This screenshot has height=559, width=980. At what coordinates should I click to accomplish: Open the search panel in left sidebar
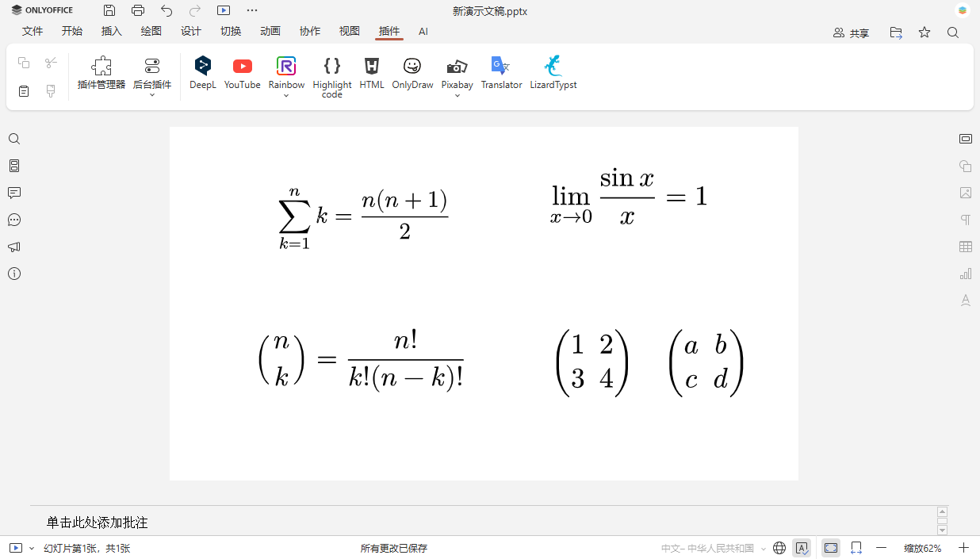(14, 138)
